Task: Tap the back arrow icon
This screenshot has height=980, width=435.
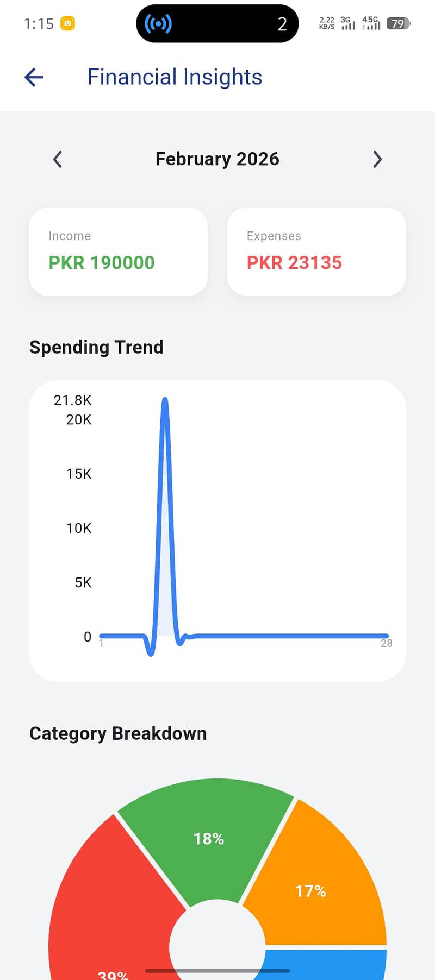Action: (34, 77)
